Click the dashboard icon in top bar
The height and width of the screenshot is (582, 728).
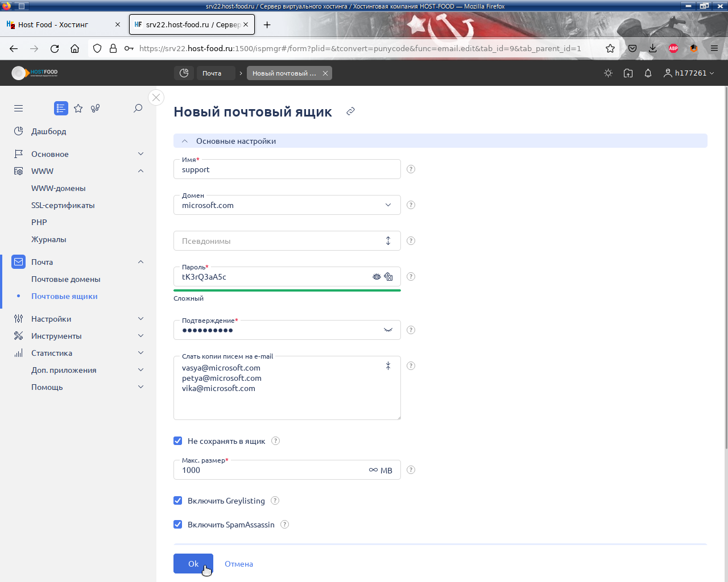tap(184, 73)
